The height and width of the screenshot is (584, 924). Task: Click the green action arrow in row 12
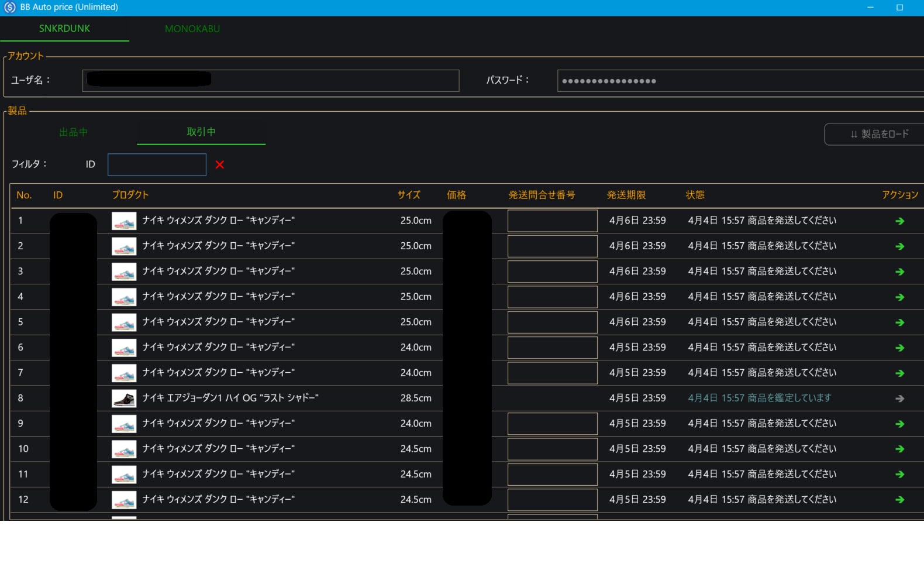tap(899, 500)
